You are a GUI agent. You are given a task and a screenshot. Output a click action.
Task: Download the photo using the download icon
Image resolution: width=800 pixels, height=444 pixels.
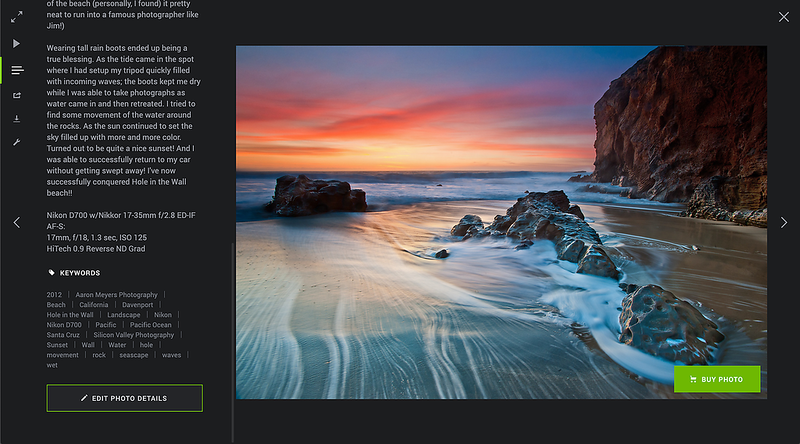(17, 119)
